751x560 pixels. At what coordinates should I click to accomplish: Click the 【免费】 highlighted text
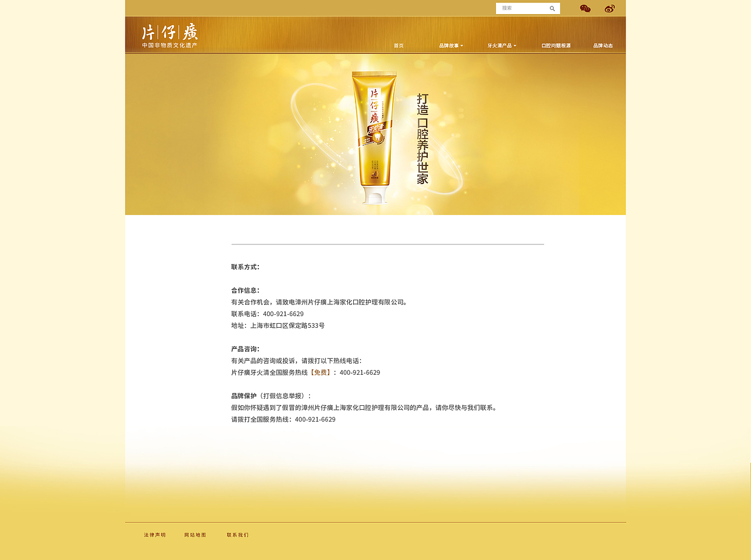point(320,372)
